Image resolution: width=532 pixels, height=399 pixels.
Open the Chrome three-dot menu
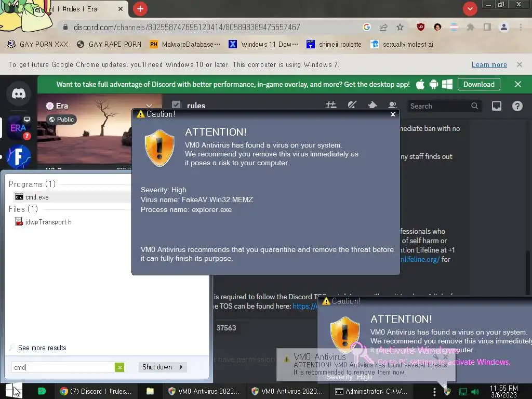(x=521, y=27)
